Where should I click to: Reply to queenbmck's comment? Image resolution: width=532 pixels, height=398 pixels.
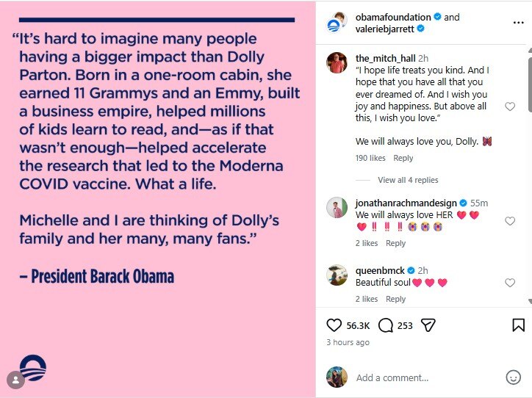(x=395, y=299)
